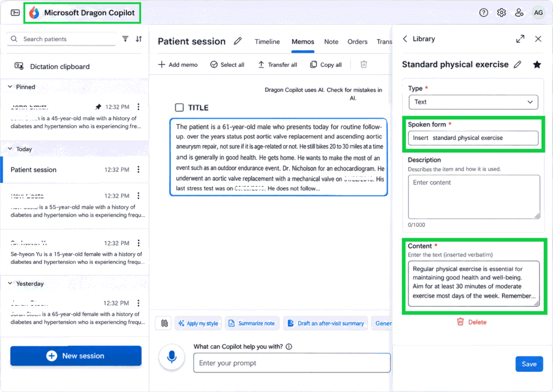Select the Memos tab
Viewport: 553px width, 392px height.
(x=302, y=42)
